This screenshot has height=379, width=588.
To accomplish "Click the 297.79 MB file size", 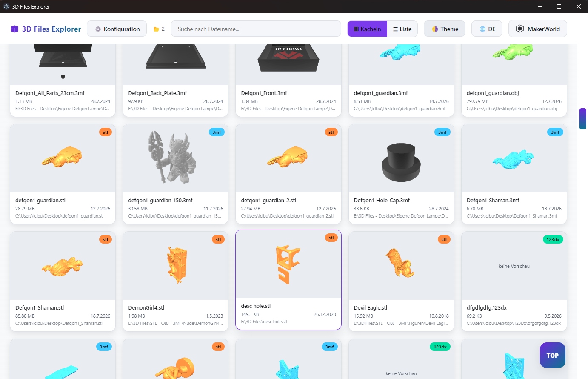I will (x=477, y=101).
